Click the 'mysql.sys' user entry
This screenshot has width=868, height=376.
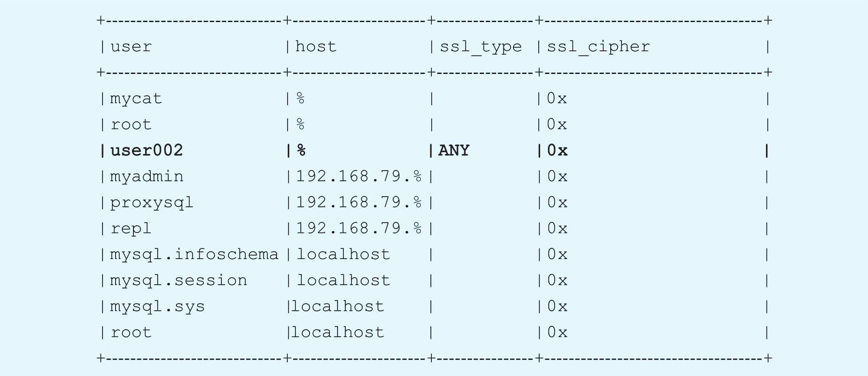158,307
